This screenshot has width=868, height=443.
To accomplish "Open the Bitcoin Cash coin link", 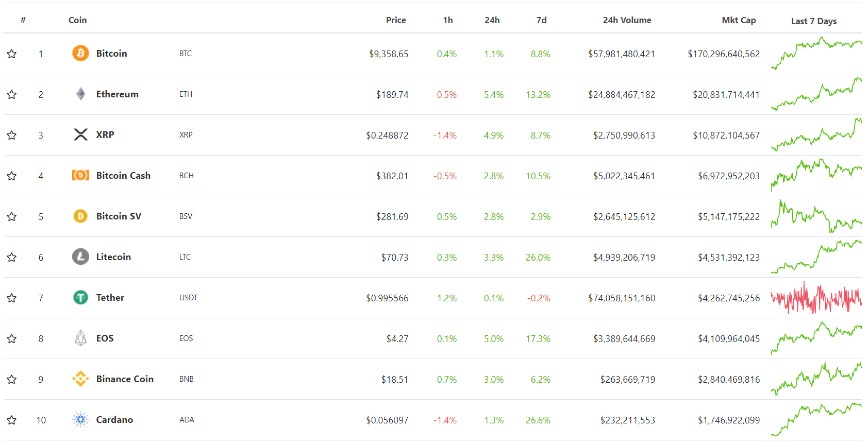I will click(123, 175).
